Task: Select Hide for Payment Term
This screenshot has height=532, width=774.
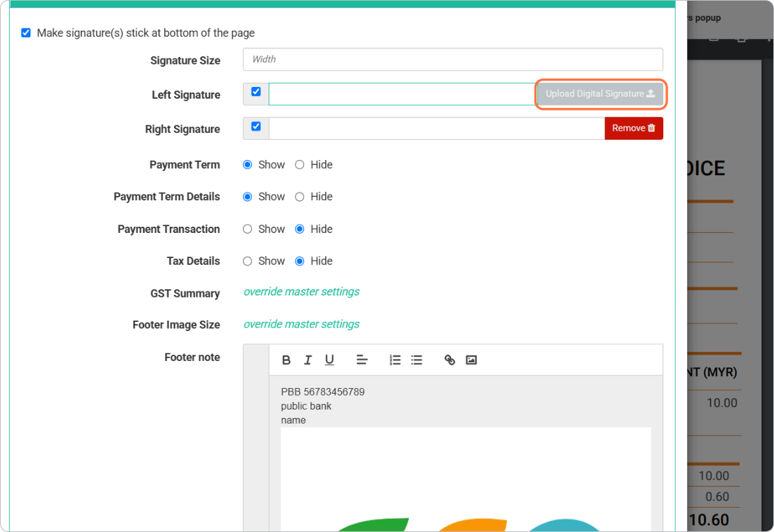Action: 299,165
